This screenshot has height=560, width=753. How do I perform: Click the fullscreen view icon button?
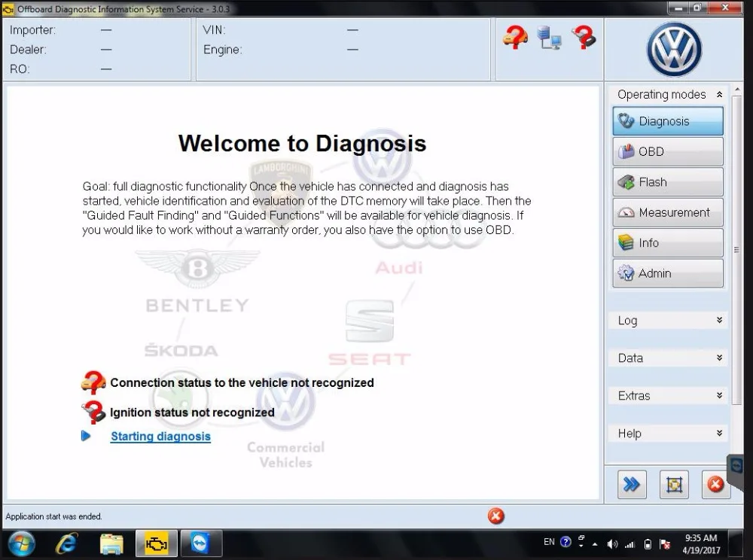click(674, 485)
